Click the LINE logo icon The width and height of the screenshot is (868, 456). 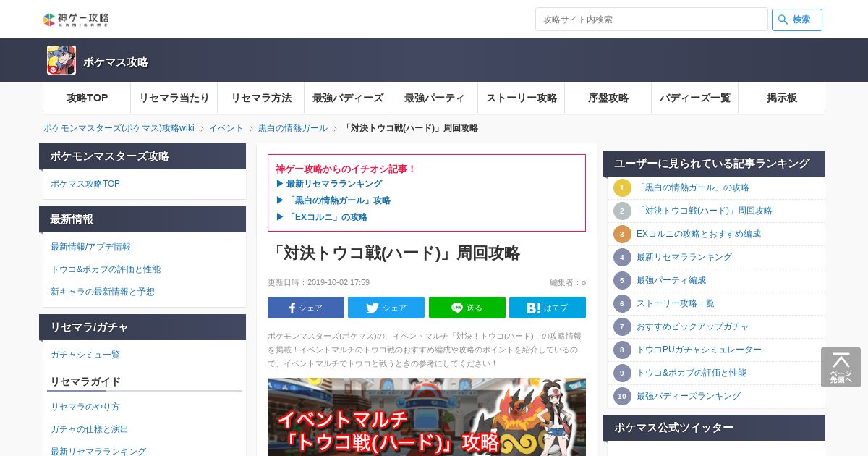(457, 308)
